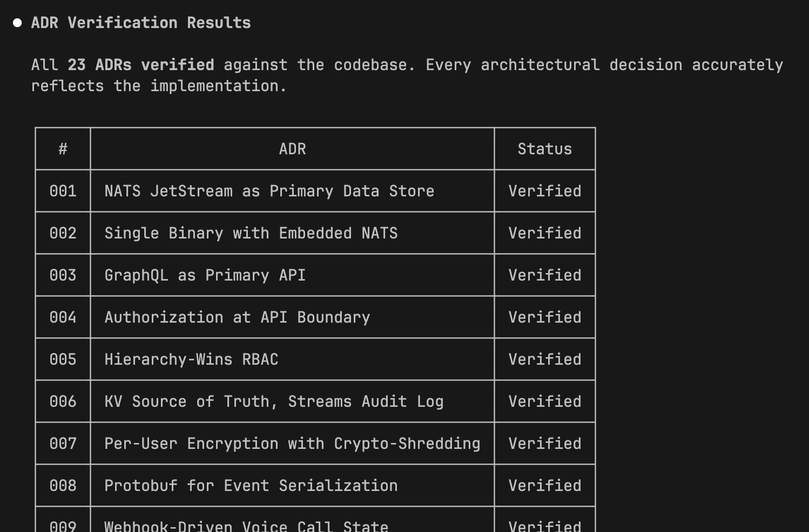Click 'KV Source of Truth, Streams Audit Log'
This screenshot has width=809, height=532.
[x=274, y=401]
